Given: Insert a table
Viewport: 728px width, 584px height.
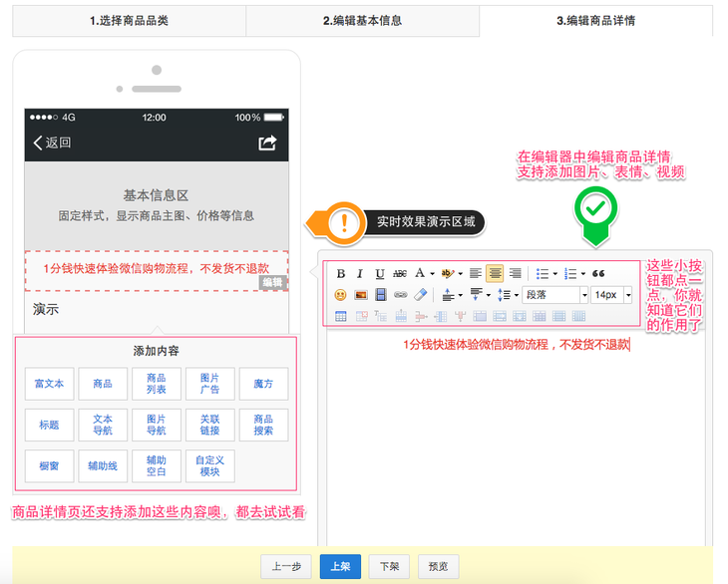Looking at the screenshot, I should 341,316.
